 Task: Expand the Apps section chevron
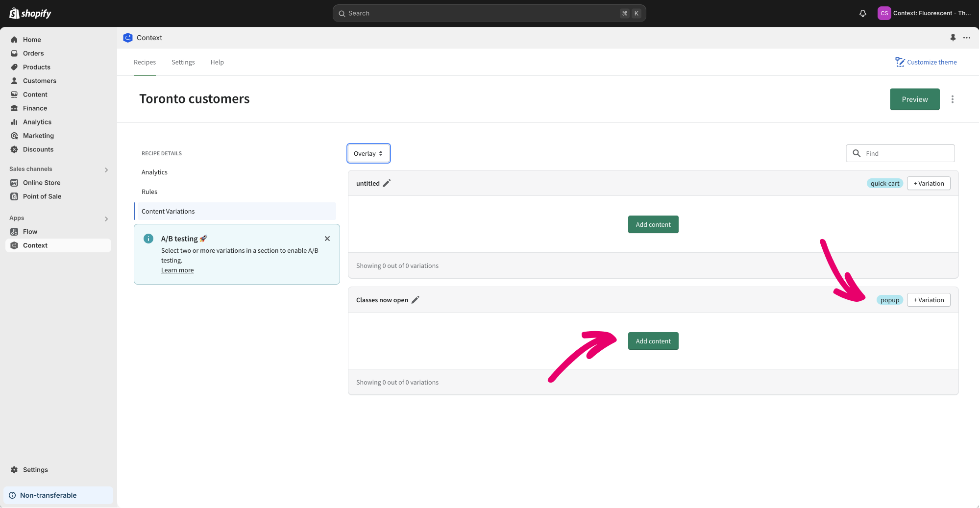(x=106, y=218)
